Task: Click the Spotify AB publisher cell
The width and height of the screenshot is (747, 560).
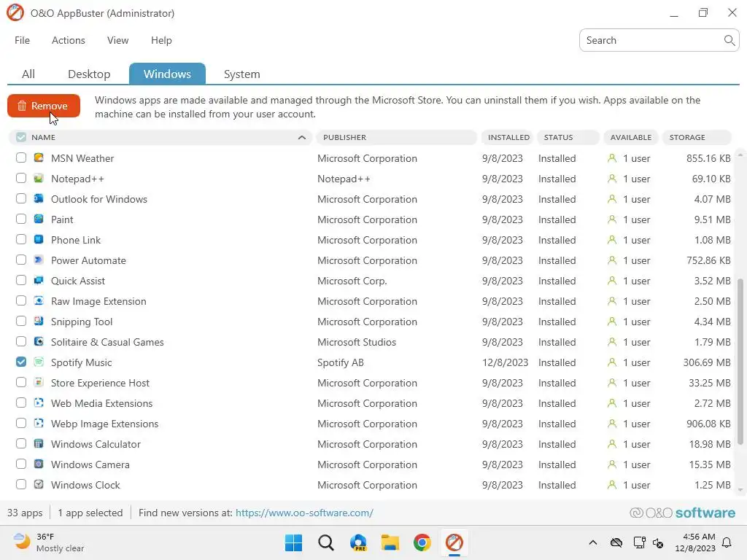Action: point(341,362)
